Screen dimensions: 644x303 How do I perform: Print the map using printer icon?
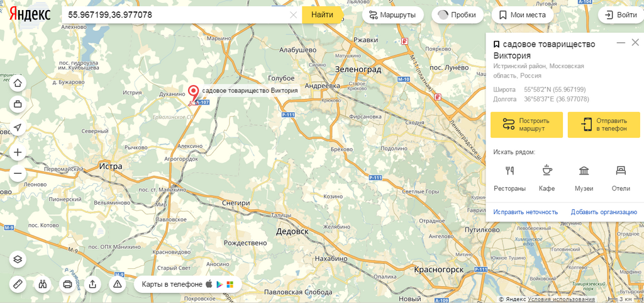click(x=68, y=283)
